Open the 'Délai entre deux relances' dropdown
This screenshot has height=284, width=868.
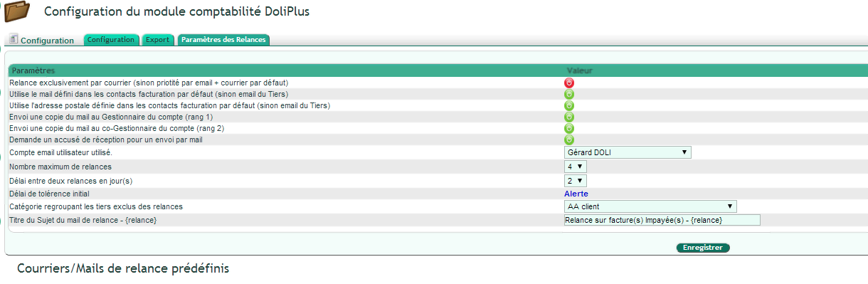pyautogui.click(x=575, y=181)
